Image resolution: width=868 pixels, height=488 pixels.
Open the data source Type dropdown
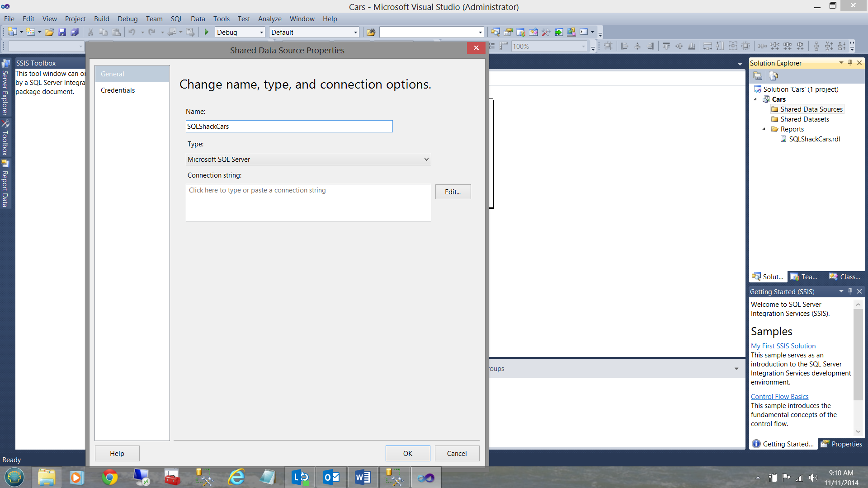tap(426, 159)
